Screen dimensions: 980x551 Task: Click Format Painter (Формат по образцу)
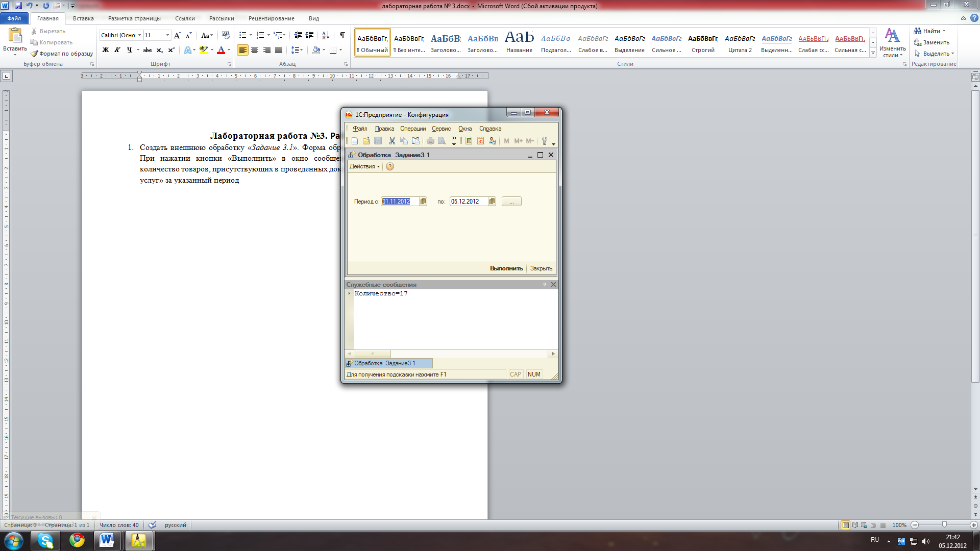62,54
